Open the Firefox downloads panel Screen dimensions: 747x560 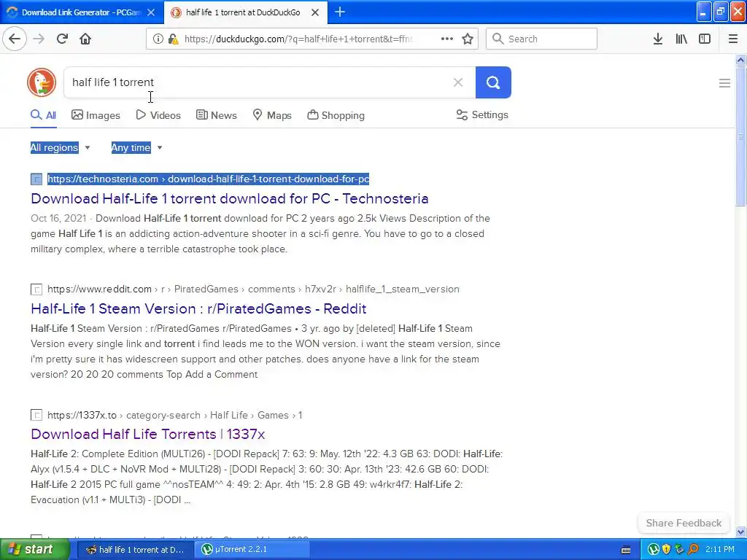coord(658,39)
